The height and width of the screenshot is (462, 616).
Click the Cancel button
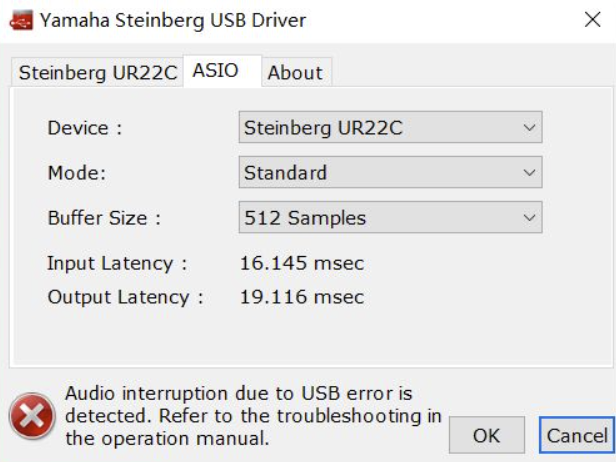(x=577, y=435)
